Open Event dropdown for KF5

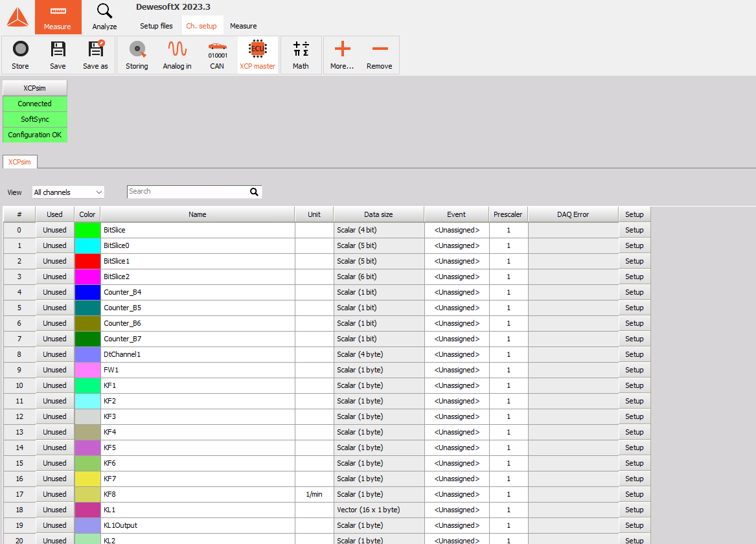[x=457, y=448]
